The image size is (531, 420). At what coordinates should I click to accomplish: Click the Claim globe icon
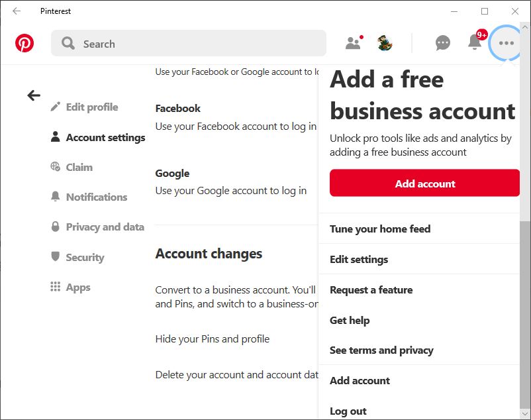56,166
